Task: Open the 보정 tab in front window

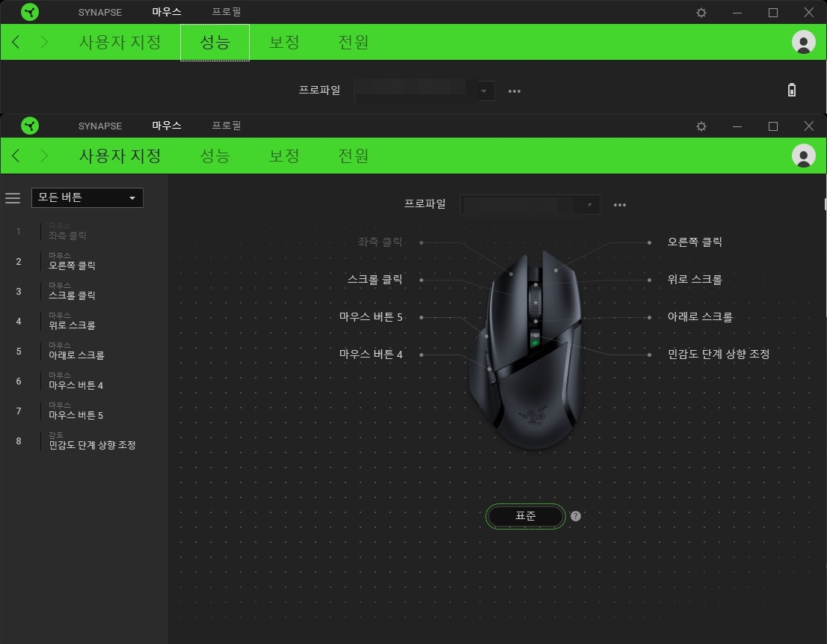Action: pos(284,156)
